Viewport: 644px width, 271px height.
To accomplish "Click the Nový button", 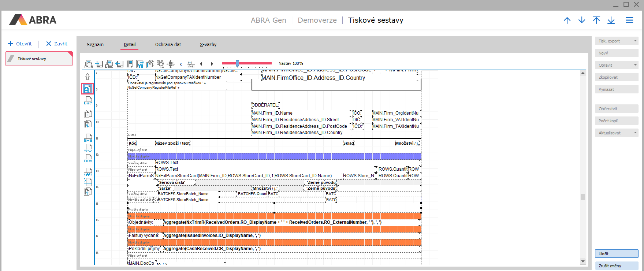I will coord(617,53).
